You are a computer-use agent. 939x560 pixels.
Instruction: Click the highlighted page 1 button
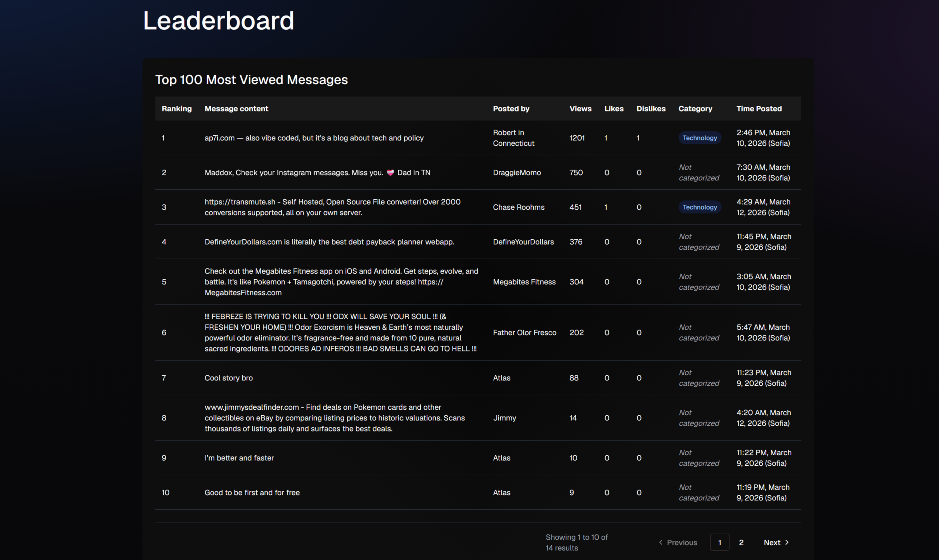[720, 542]
